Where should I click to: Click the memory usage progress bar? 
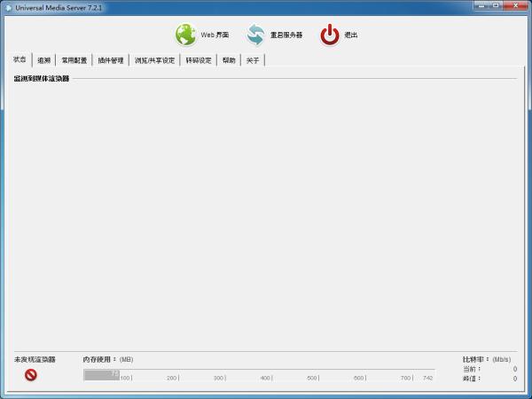259,375
